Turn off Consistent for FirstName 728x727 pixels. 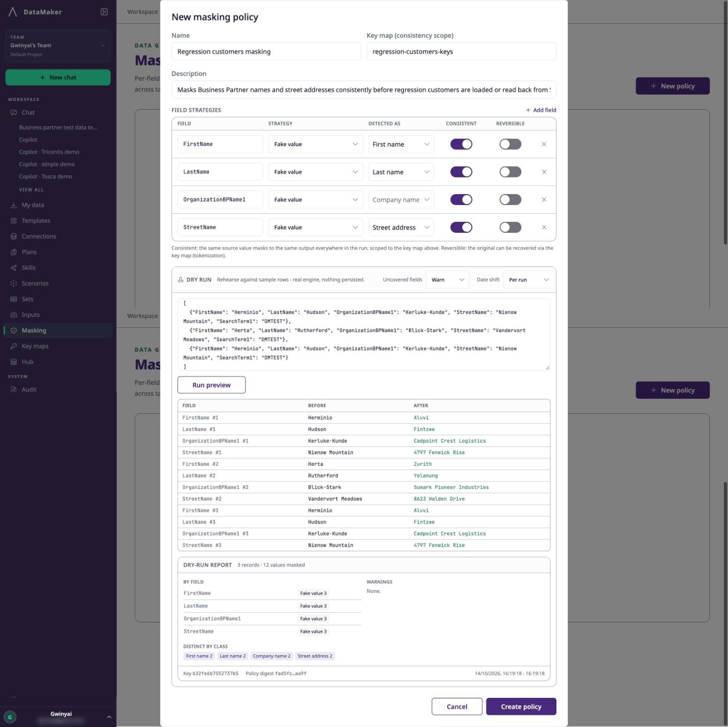coord(461,144)
